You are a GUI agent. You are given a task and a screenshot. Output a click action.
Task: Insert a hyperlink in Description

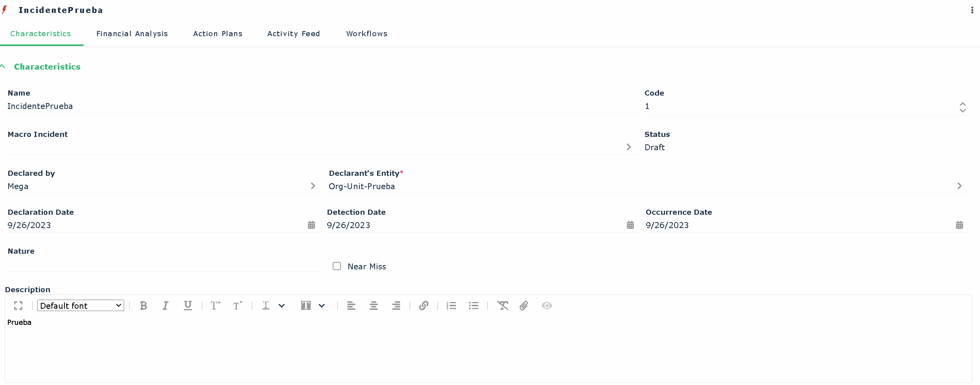click(423, 306)
